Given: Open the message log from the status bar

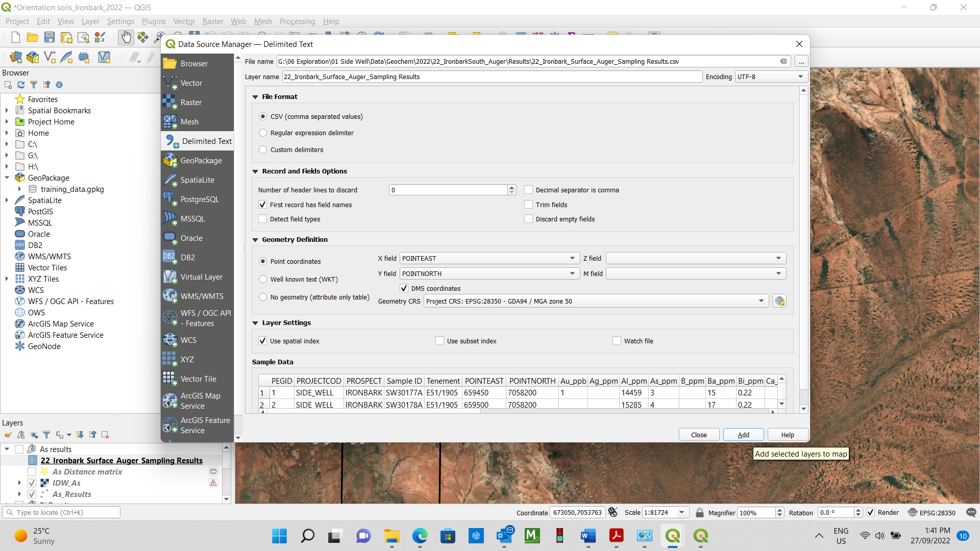Looking at the screenshot, I should click(972, 513).
